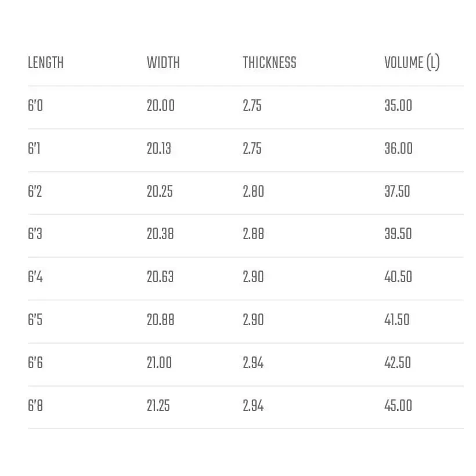Screen dimensions: 476x476
Task: Select the 6'2 length cell
Action: click(35, 192)
